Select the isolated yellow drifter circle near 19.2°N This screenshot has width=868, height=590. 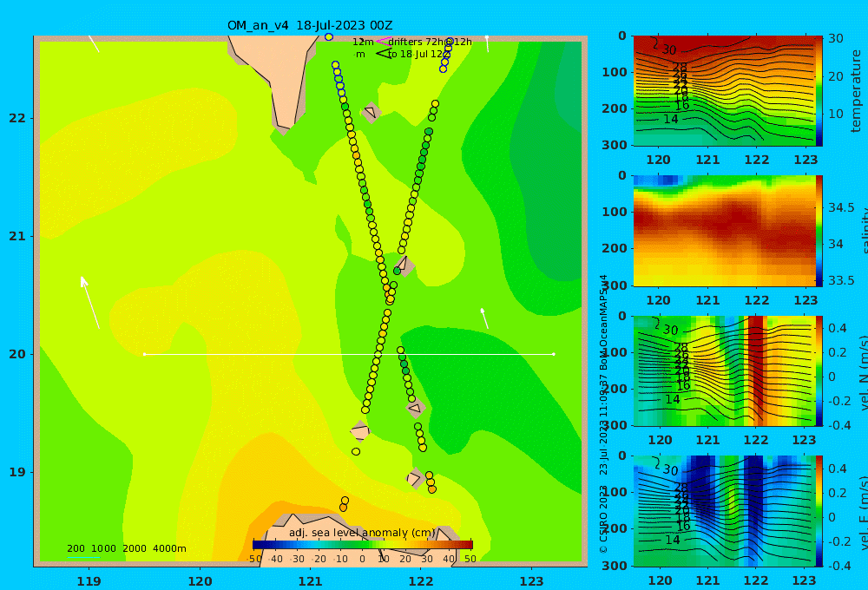[x=356, y=452]
